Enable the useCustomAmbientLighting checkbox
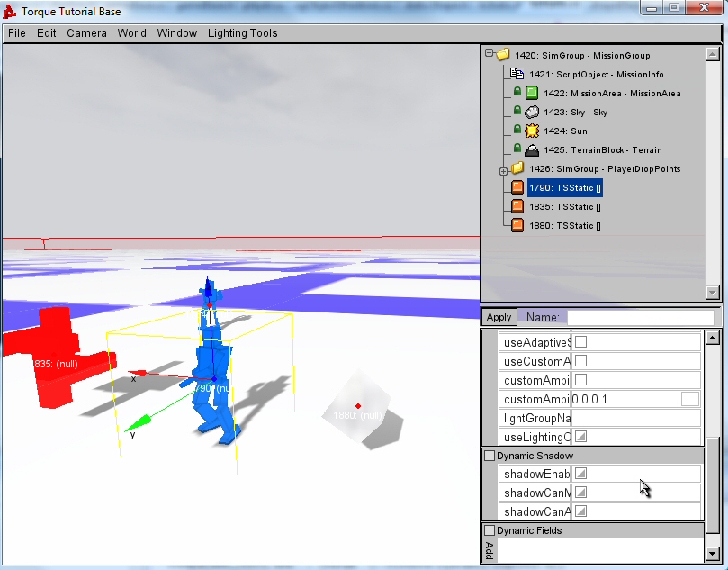The width and height of the screenshot is (728, 570). pyautogui.click(x=580, y=361)
